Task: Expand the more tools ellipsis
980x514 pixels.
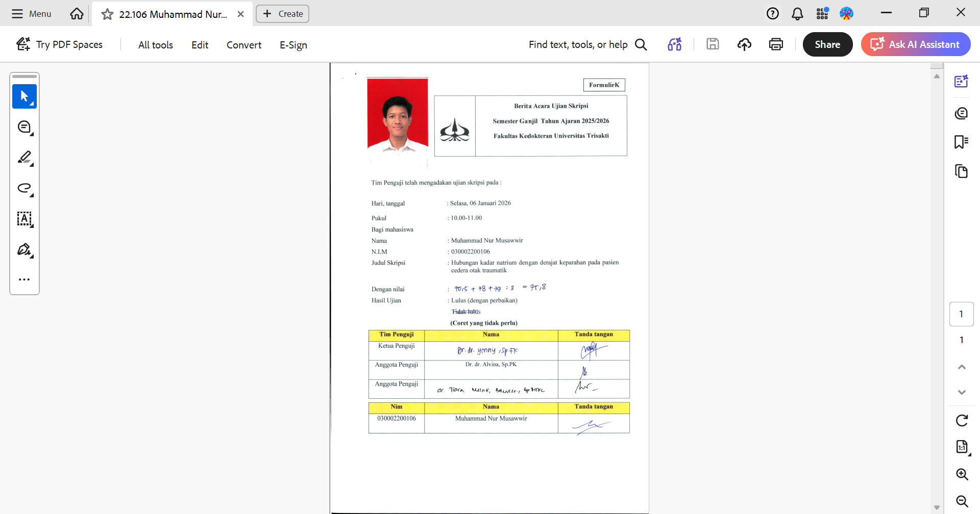Action: coord(24,279)
